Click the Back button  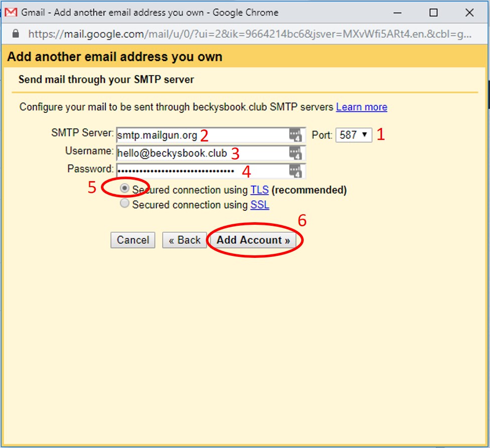click(x=184, y=240)
